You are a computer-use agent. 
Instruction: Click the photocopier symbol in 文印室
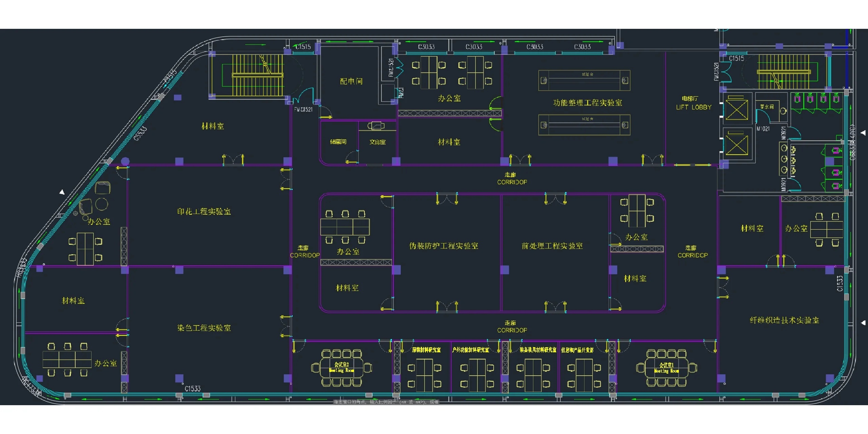click(x=376, y=126)
